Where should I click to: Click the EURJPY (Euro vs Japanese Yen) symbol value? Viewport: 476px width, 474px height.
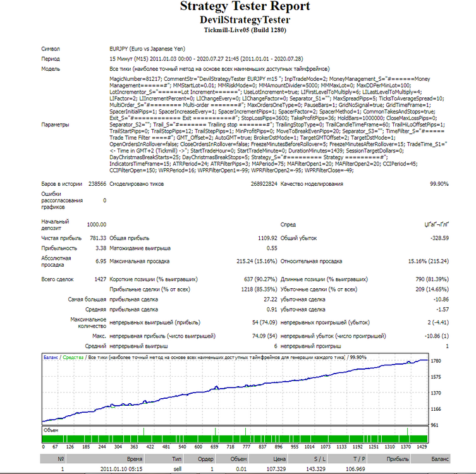point(147,49)
